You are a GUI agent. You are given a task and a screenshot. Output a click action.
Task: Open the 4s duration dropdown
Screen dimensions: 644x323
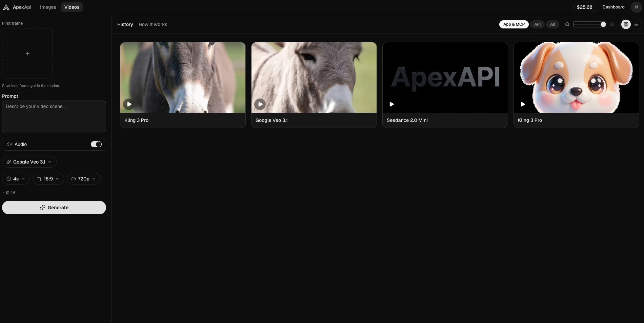coord(16,179)
